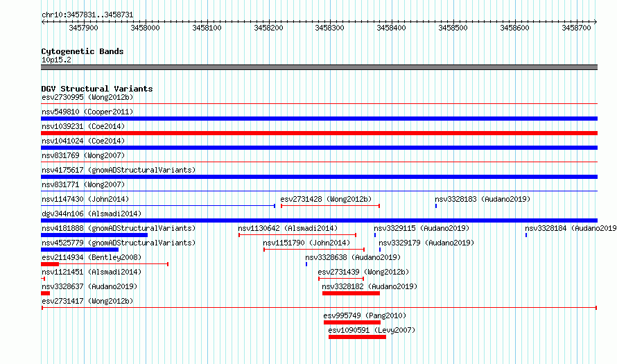Screen dimensions: 617x364
Task: Select the blue bar under nsv4525779
Action: 80,250
